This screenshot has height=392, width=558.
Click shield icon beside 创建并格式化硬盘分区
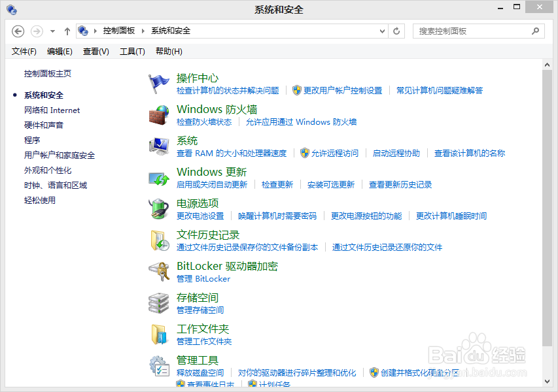(x=374, y=372)
